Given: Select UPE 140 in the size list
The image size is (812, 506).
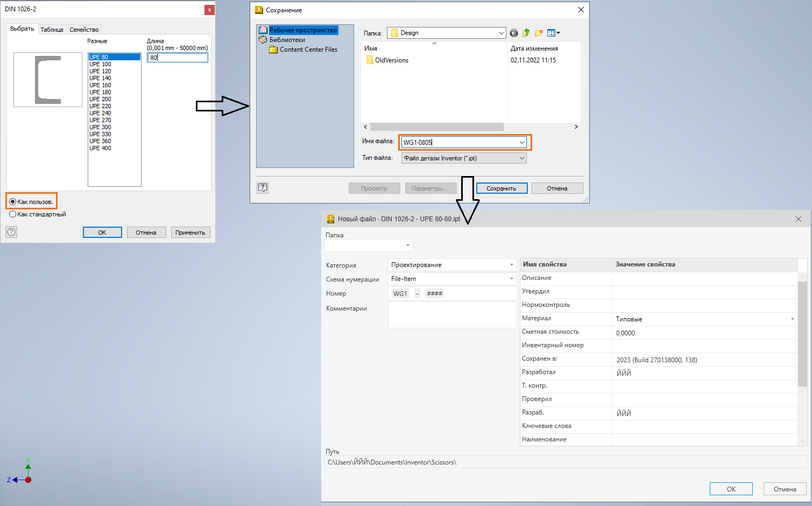Looking at the screenshot, I should pyautogui.click(x=114, y=78).
